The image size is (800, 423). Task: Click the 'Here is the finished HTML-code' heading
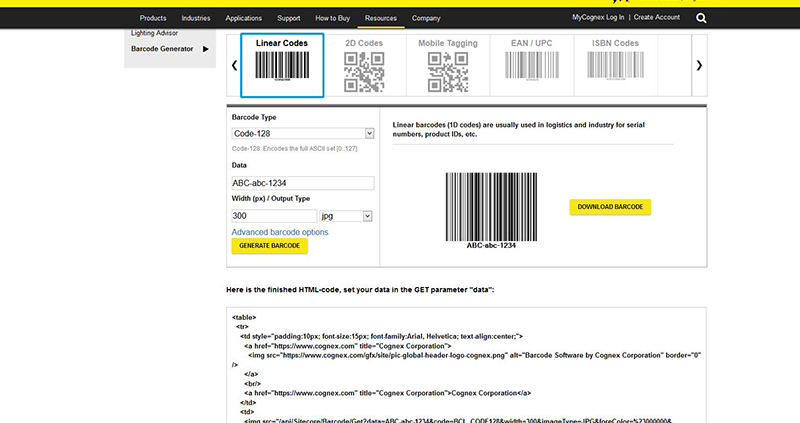click(x=360, y=290)
